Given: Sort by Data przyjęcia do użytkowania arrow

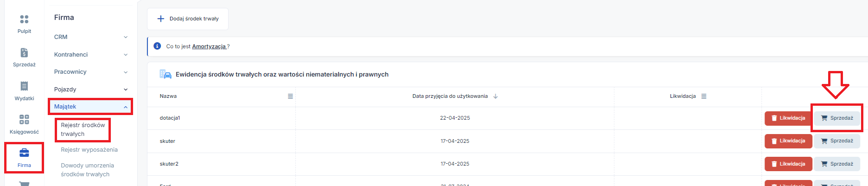Looking at the screenshot, I should click(496, 96).
